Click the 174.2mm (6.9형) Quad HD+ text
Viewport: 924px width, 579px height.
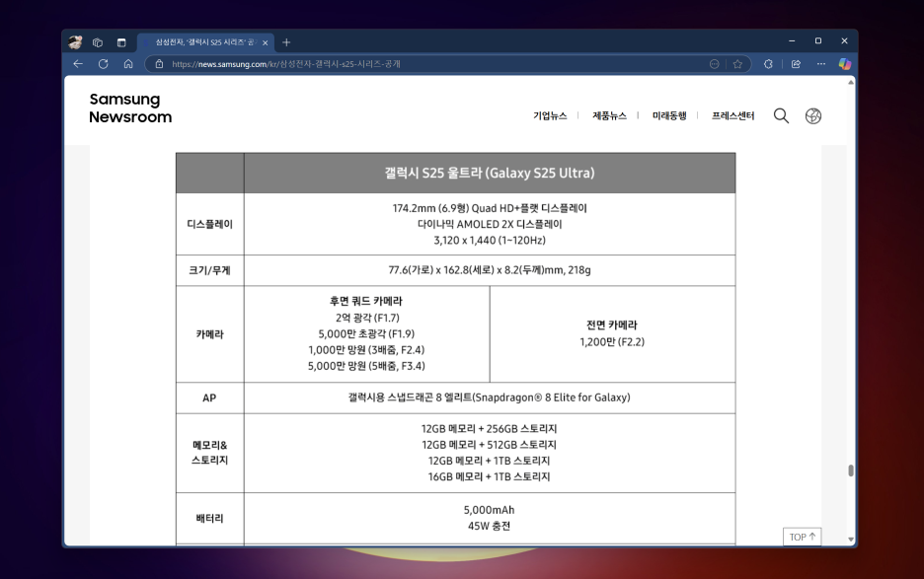(x=490, y=208)
